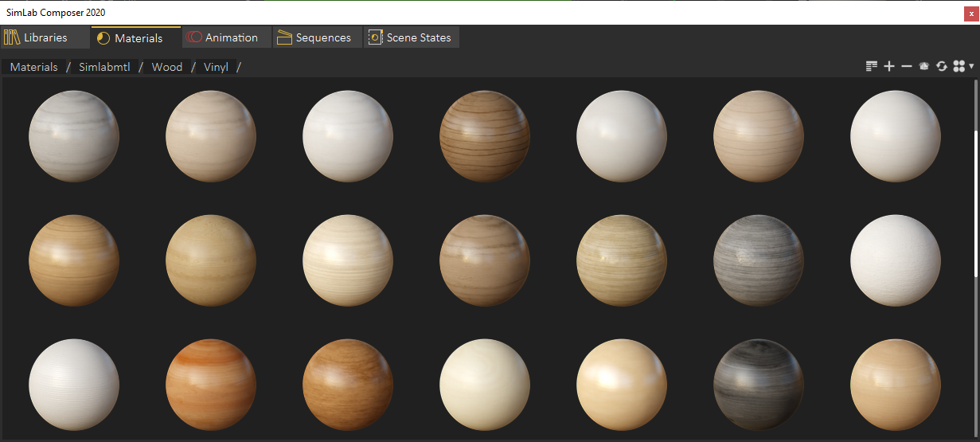
Task: Open the Animation tab
Action: tap(222, 37)
